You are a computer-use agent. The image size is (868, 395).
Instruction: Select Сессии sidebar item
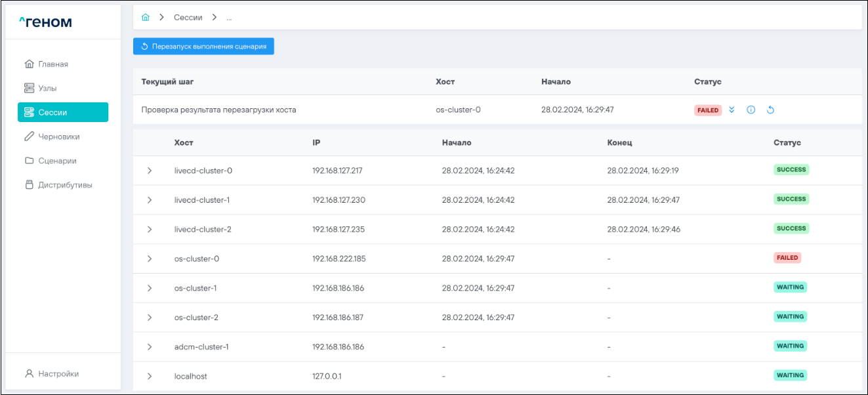coord(62,112)
